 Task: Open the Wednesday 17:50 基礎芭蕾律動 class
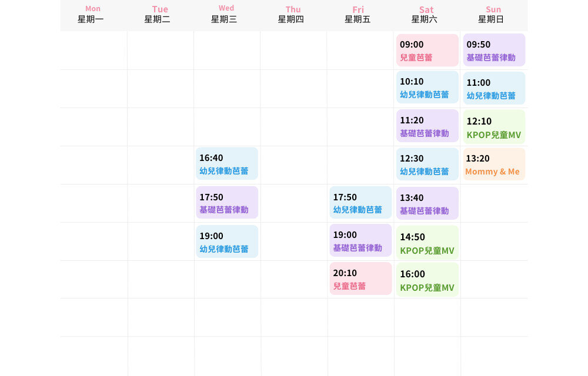point(227,203)
